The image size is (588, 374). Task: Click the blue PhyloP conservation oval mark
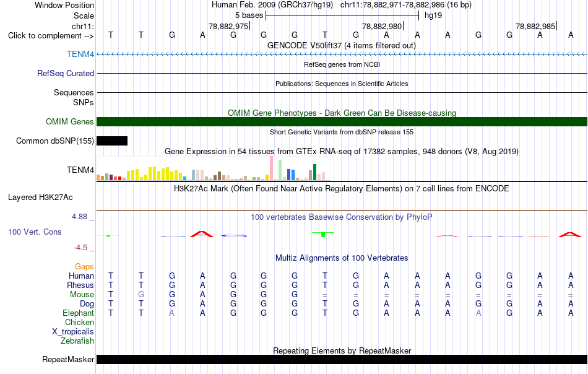point(235,235)
